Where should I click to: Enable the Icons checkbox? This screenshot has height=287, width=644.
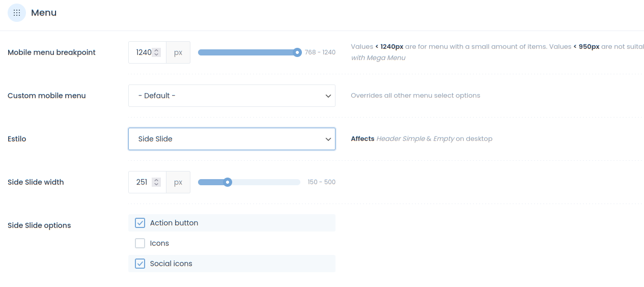(x=140, y=243)
